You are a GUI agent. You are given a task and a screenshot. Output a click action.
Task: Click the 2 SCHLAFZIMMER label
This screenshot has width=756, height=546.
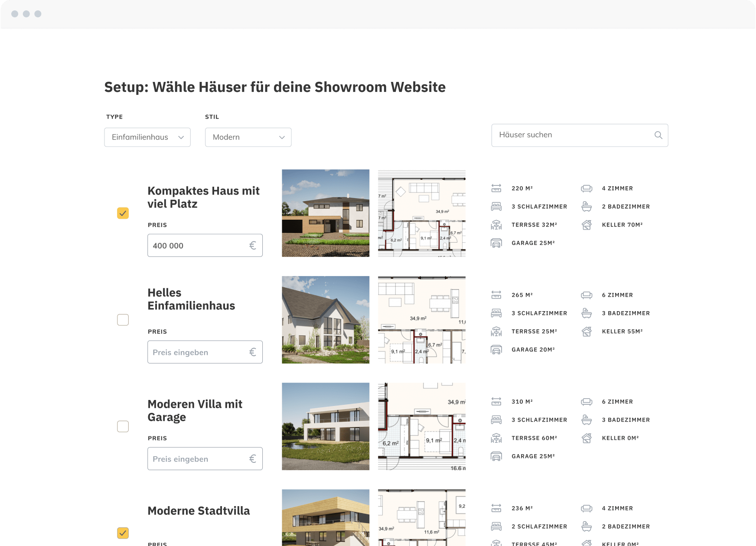pos(539,526)
